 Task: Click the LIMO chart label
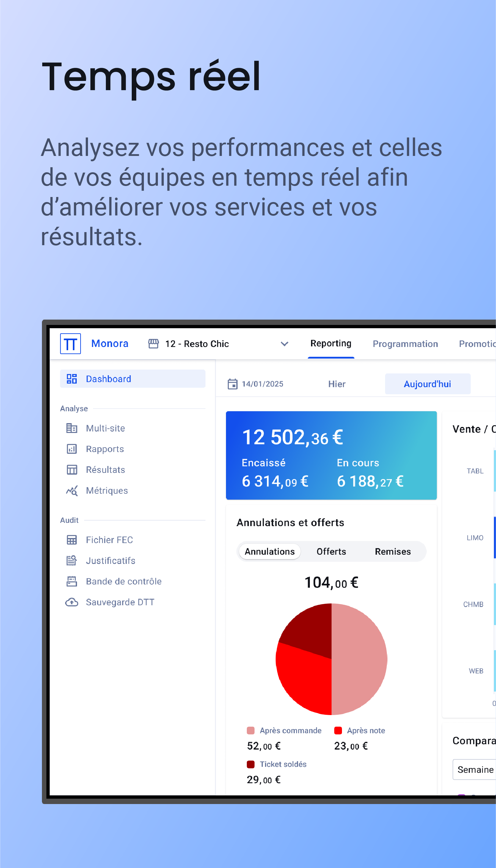(x=475, y=538)
